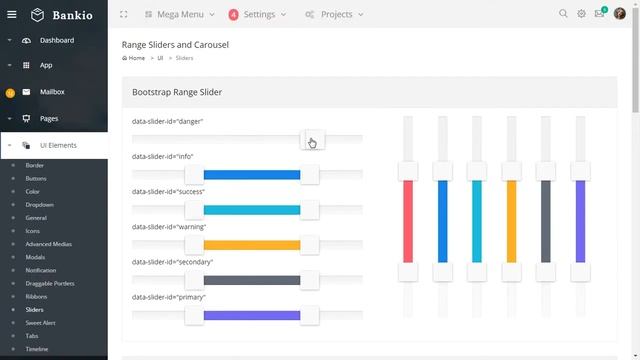Image resolution: width=640 pixels, height=360 pixels.
Task: Click the Dashboard gauge icon
Action: coord(26,40)
